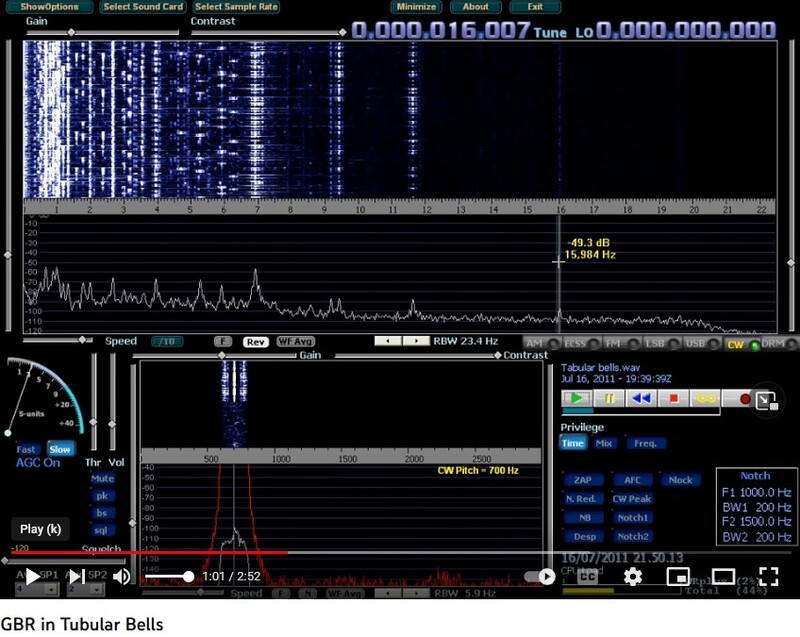
Task: Click the YouTube settings gear icon
Action: (632, 576)
